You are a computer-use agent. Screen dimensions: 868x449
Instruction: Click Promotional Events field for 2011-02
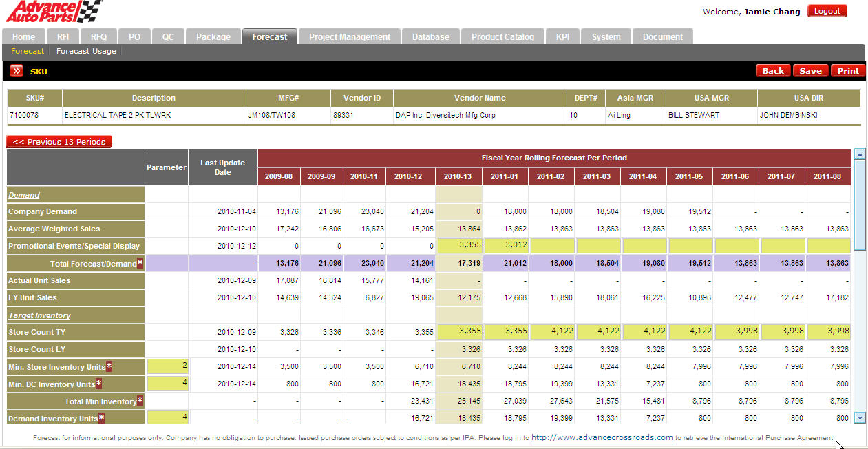tap(551, 245)
